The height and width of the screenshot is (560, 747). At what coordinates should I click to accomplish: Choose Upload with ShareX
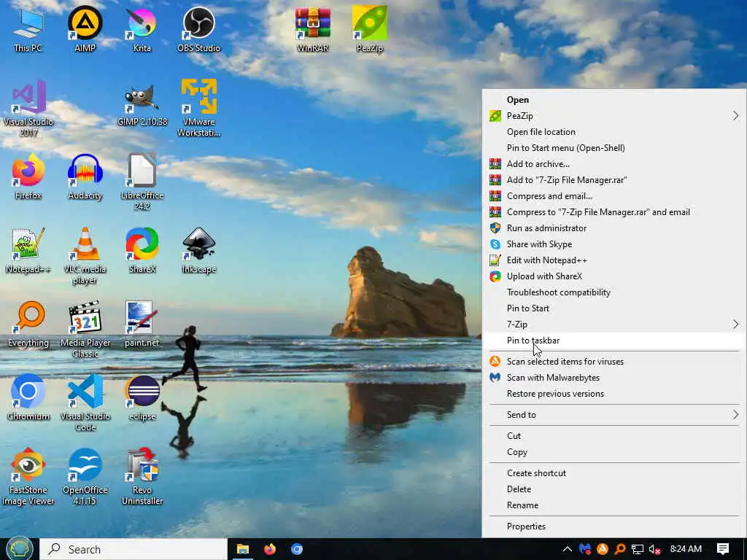click(x=614, y=276)
